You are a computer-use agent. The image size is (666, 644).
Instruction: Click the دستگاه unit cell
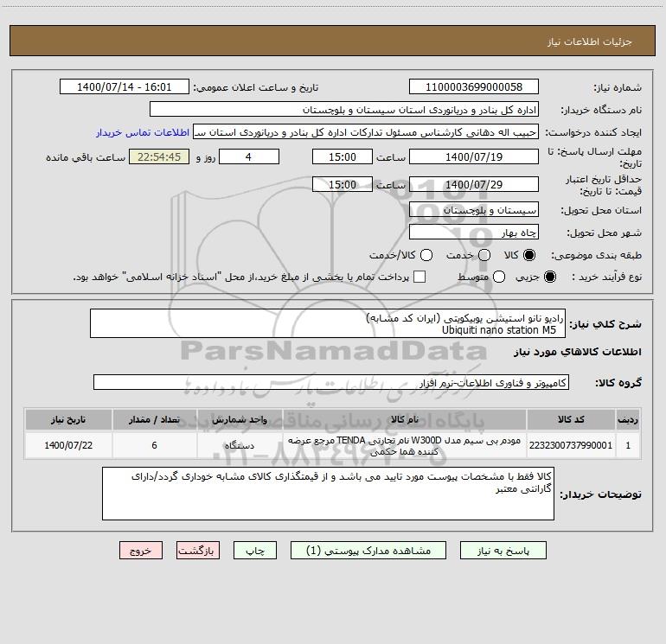tap(240, 445)
